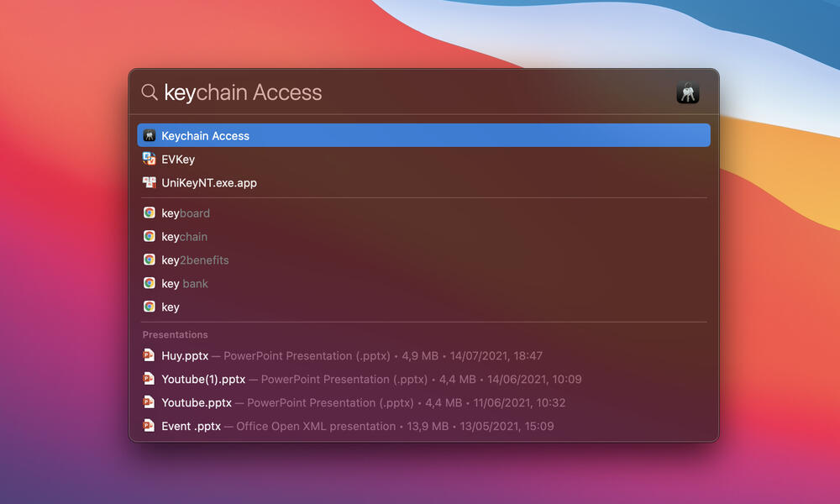Image resolution: width=840 pixels, height=504 pixels.
Task: Click the 11/06/2021, 10:32 date text
Action: pos(519,402)
